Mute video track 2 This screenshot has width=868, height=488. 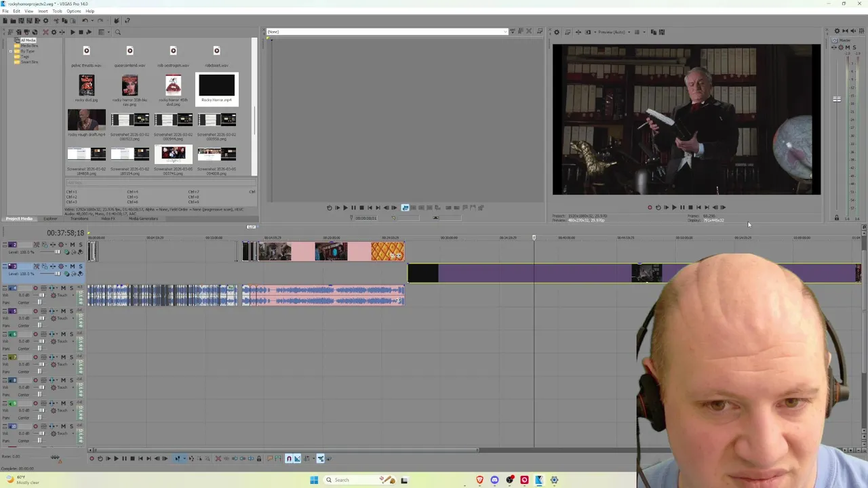(x=73, y=245)
